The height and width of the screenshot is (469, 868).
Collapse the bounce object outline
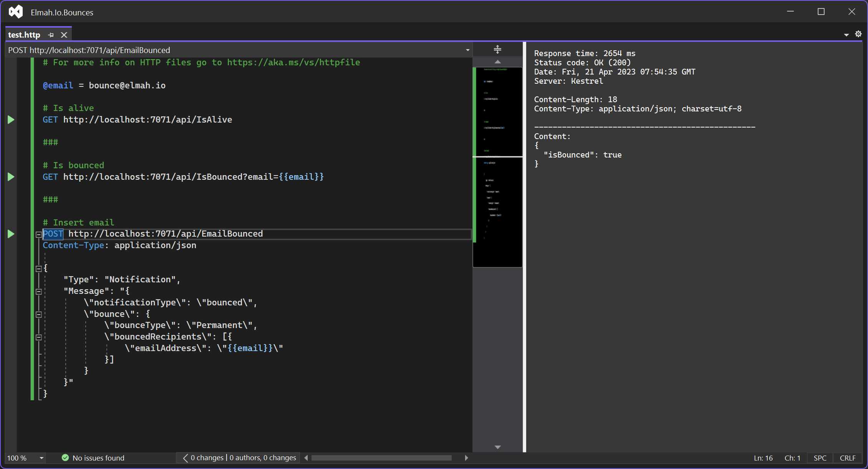39,315
